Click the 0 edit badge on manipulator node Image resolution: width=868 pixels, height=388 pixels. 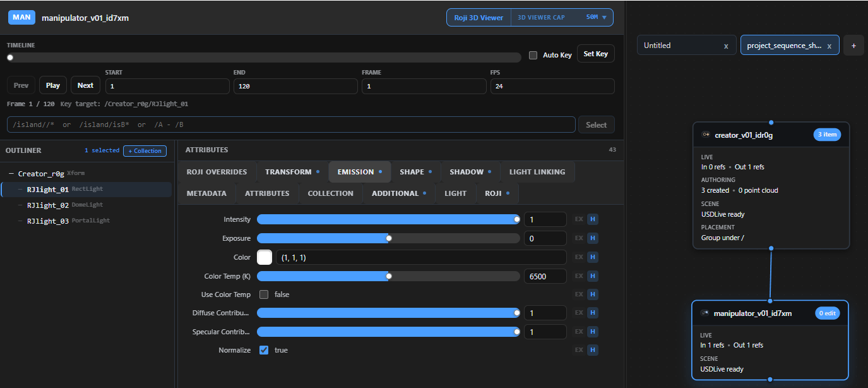tap(828, 313)
